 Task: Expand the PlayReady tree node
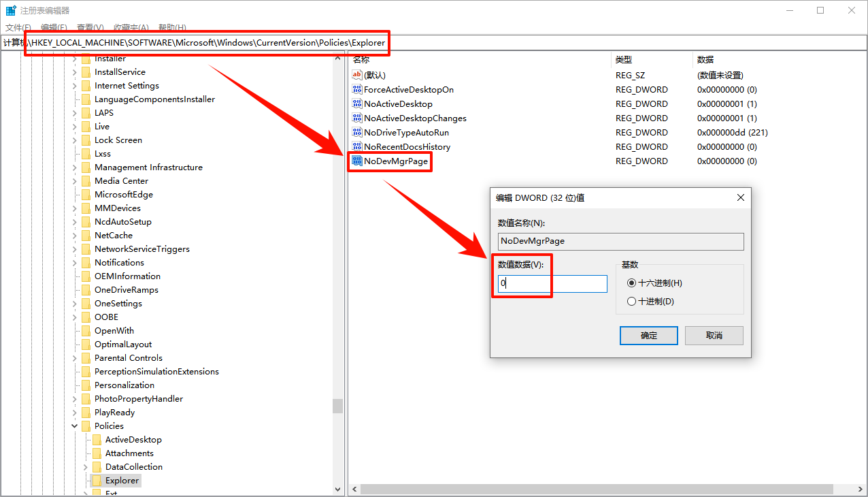[x=75, y=412]
